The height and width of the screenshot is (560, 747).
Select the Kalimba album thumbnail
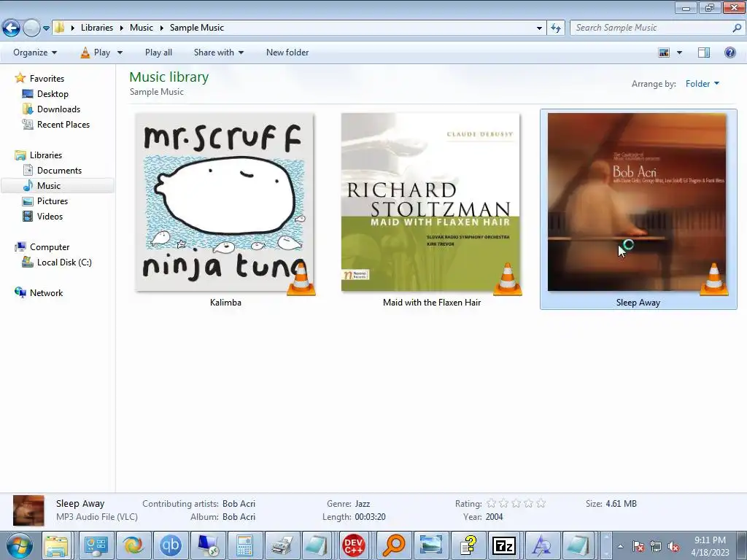click(x=225, y=202)
